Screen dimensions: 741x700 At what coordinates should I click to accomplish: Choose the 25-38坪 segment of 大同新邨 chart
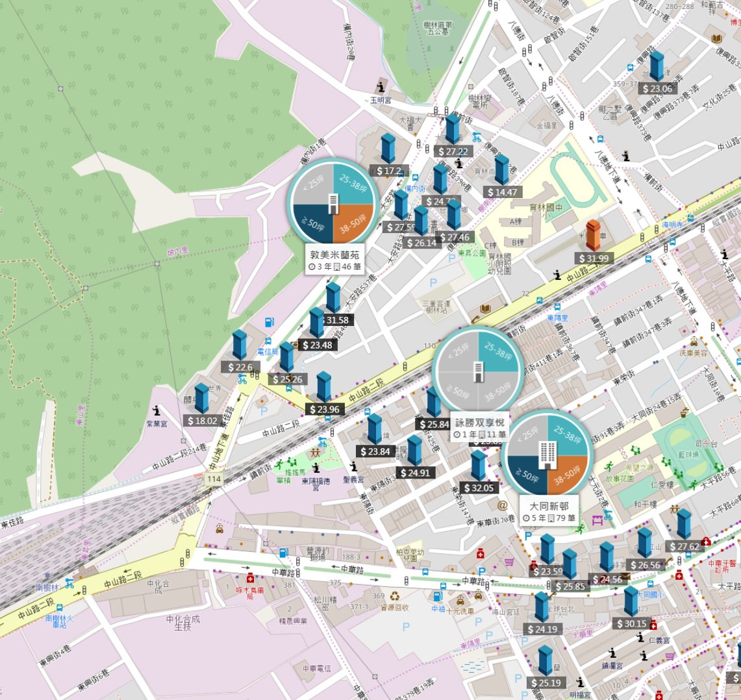(568, 435)
